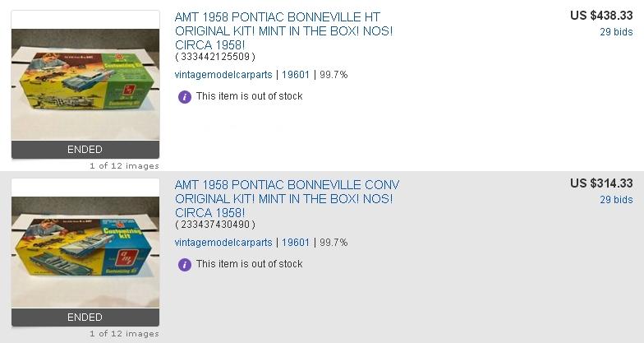Open the 29 bids link under US $314.33
This screenshot has height=343, width=644.
point(616,199)
